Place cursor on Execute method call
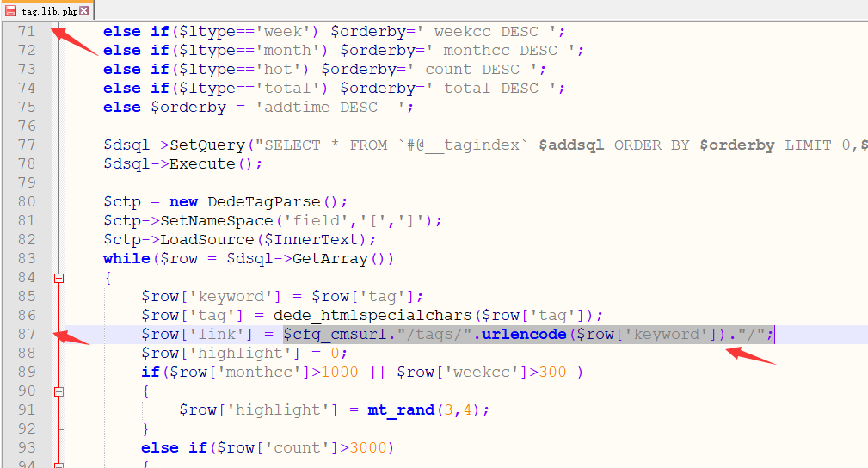 pos(203,163)
